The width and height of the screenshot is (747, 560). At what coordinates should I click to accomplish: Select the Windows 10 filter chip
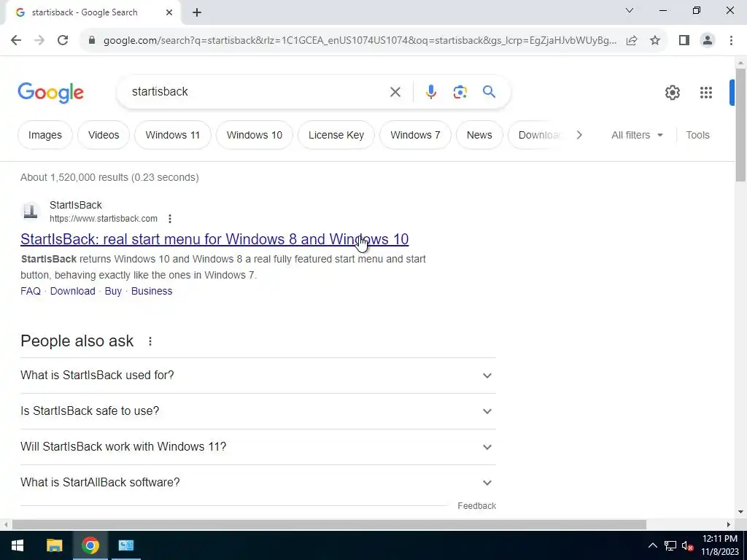coord(255,135)
